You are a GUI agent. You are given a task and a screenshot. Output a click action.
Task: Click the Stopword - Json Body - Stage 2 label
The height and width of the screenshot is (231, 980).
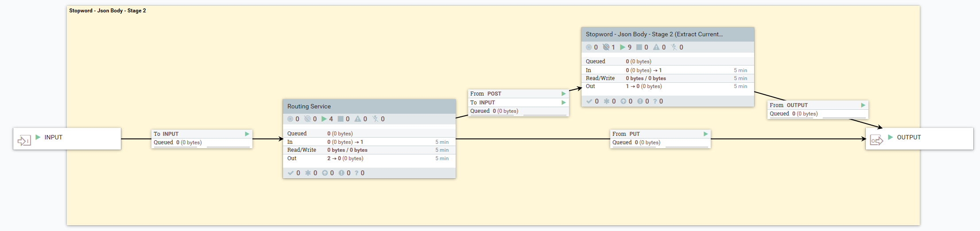pyautogui.click(x=108, y=11)
